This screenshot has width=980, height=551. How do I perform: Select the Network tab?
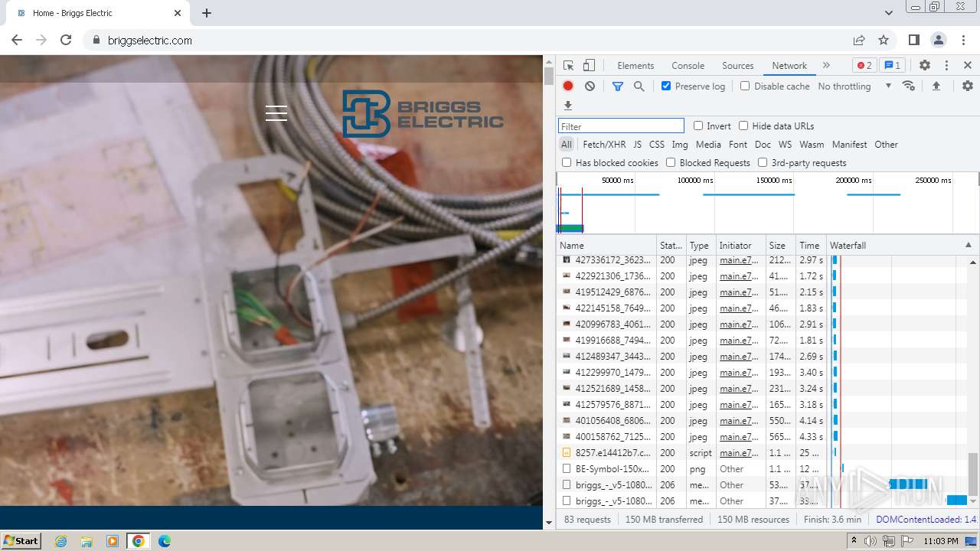(789, 66)
